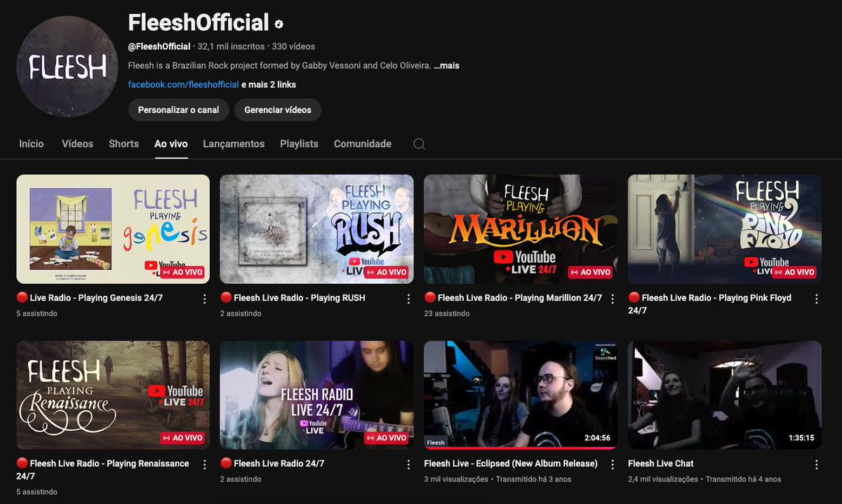
Task: Click the @FleeshOfficial channel handle
Action: (x=159, y=46)
